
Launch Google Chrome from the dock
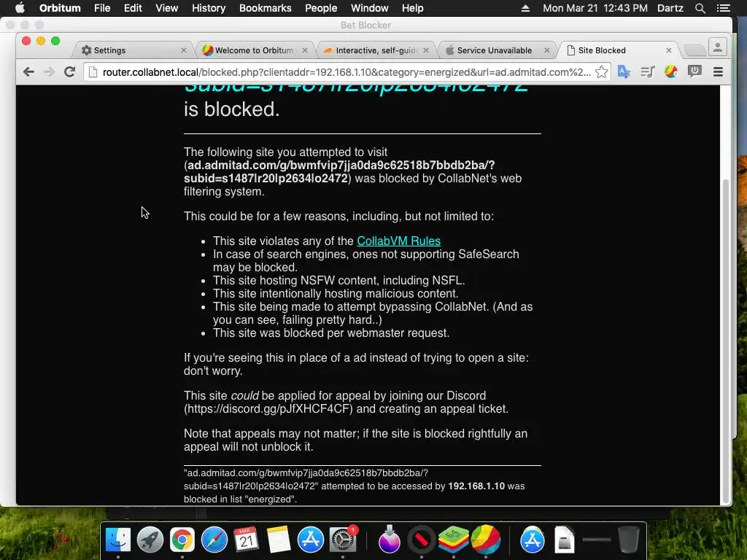click(182, 540)
